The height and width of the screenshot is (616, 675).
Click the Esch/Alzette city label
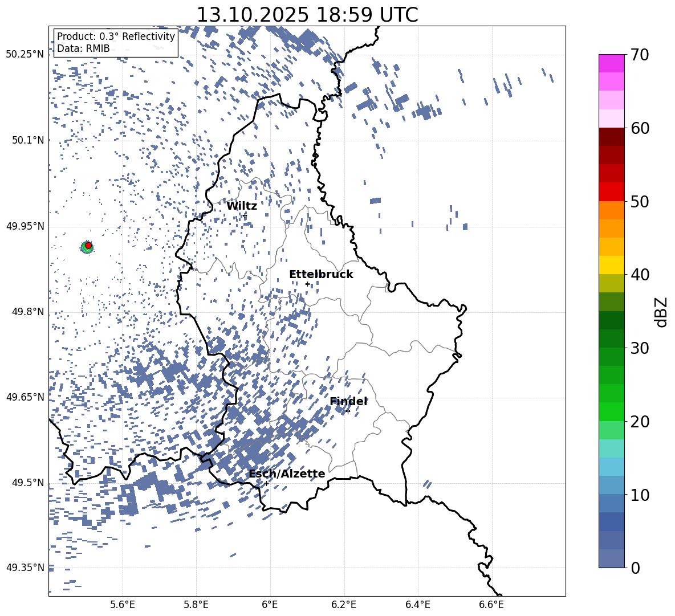(287, 474)
